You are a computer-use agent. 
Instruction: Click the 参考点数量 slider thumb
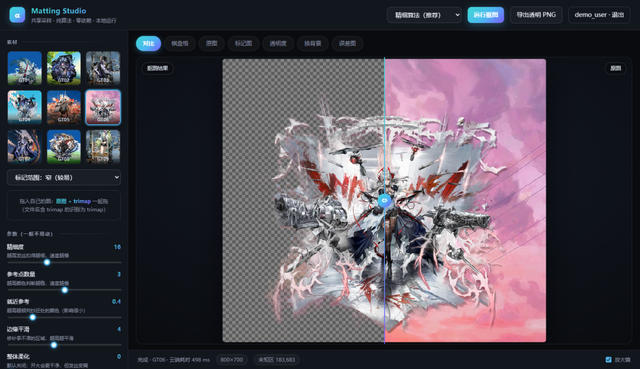(64, 290)
